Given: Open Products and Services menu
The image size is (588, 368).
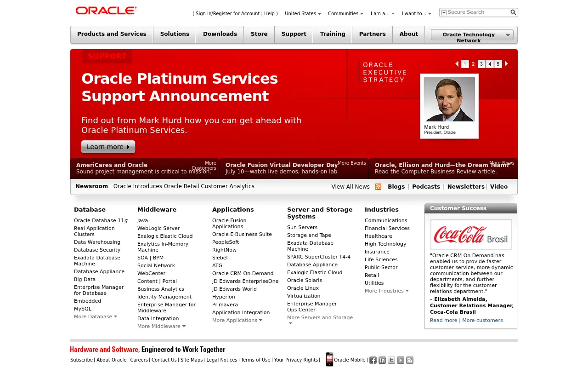Looking at the screenshot, I should (112, 34).
